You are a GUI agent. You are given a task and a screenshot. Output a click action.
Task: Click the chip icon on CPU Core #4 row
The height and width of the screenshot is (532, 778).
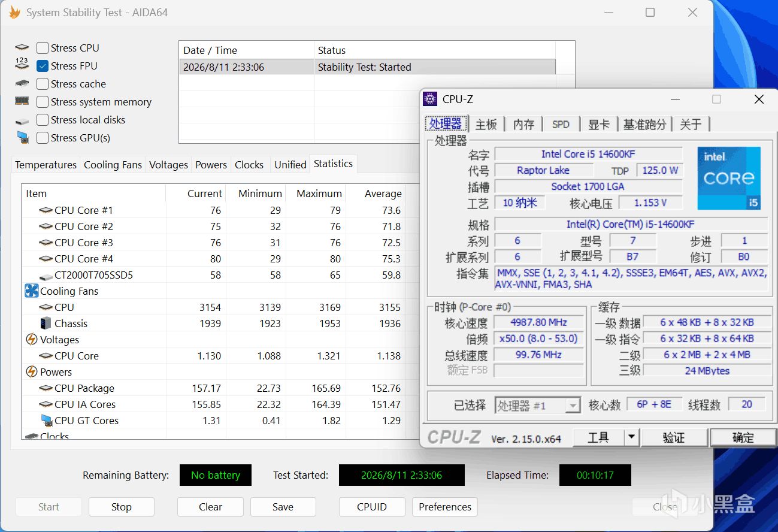click(x=46, y=259)
